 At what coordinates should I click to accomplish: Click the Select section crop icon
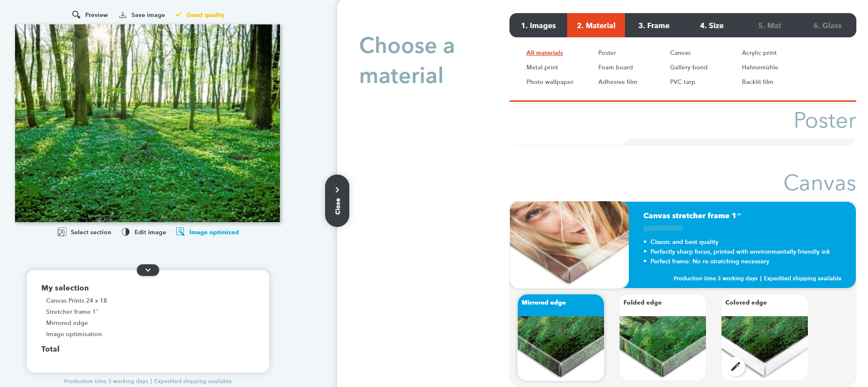[62, 232]
